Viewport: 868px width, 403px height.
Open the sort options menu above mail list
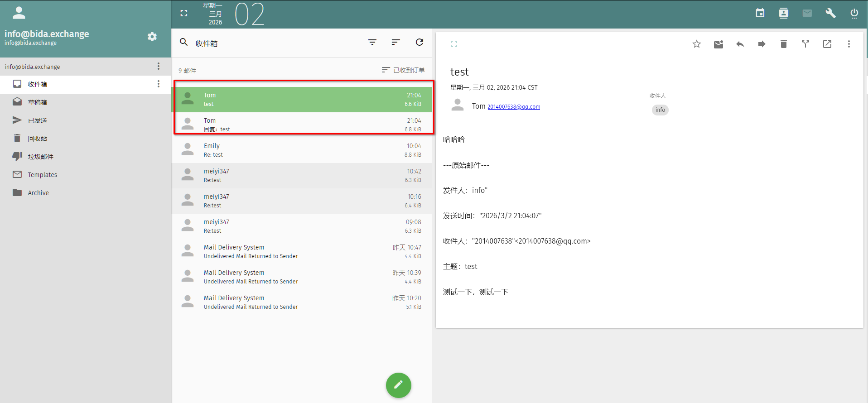point(395,42)
